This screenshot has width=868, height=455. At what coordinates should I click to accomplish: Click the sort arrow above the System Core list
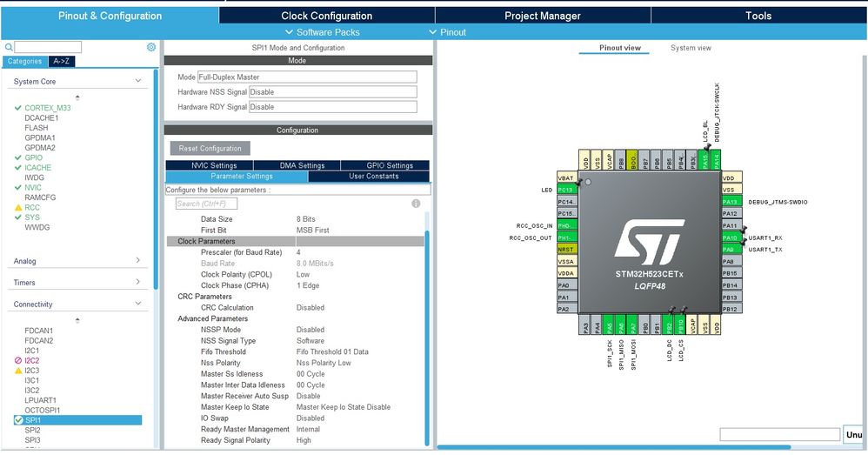77,97
